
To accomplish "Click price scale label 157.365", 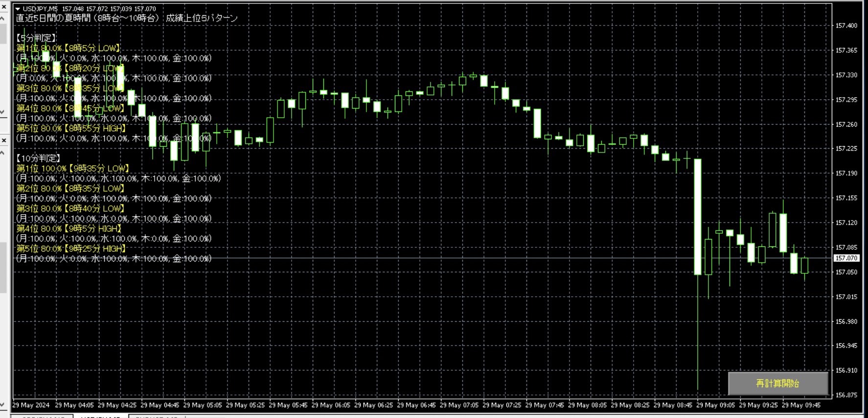I will [846, 50].
